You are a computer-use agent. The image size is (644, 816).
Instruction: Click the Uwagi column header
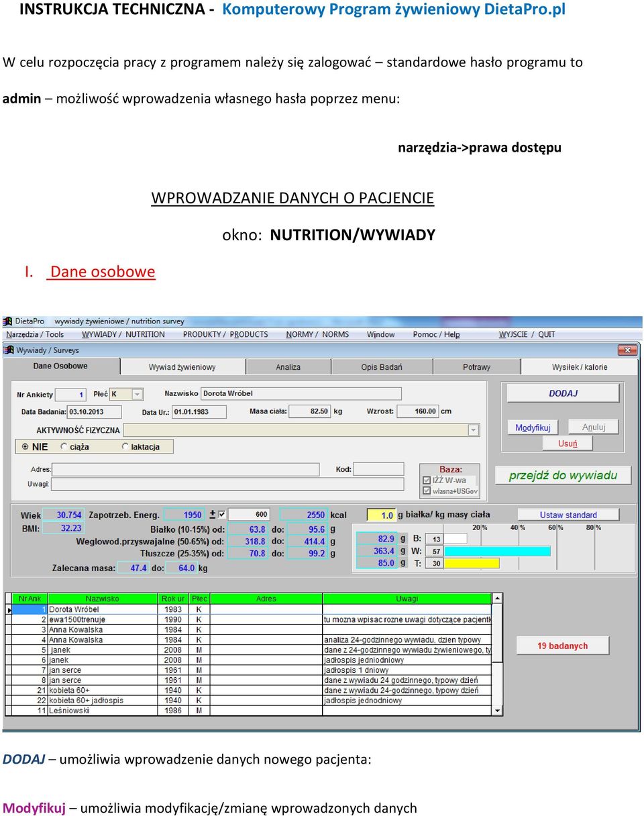(407, 599)
